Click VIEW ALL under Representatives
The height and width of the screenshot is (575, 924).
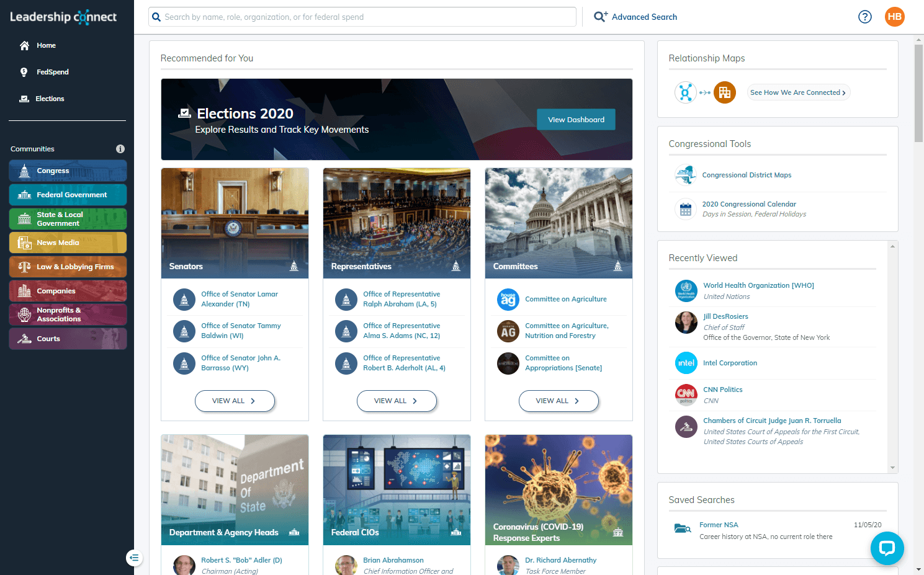tap(397, 401)
